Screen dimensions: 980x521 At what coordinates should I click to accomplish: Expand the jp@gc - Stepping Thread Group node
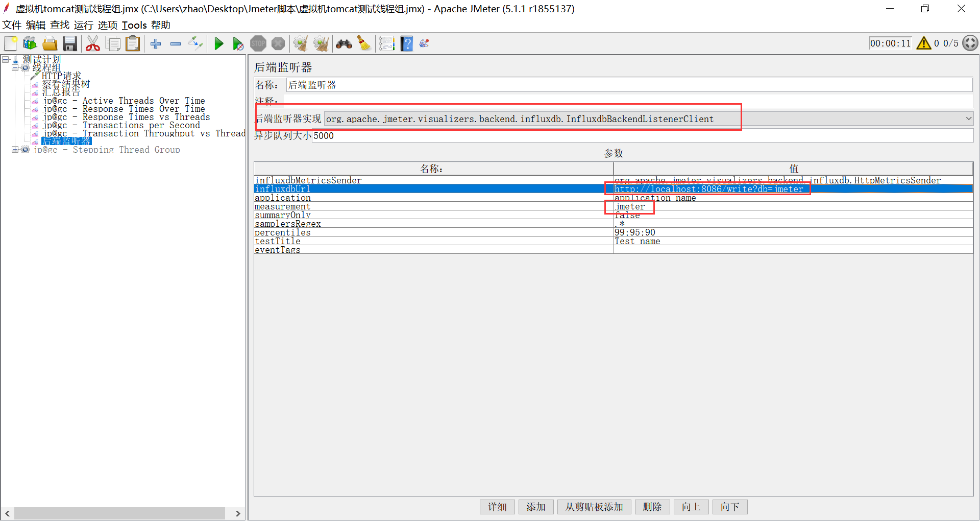15,150
